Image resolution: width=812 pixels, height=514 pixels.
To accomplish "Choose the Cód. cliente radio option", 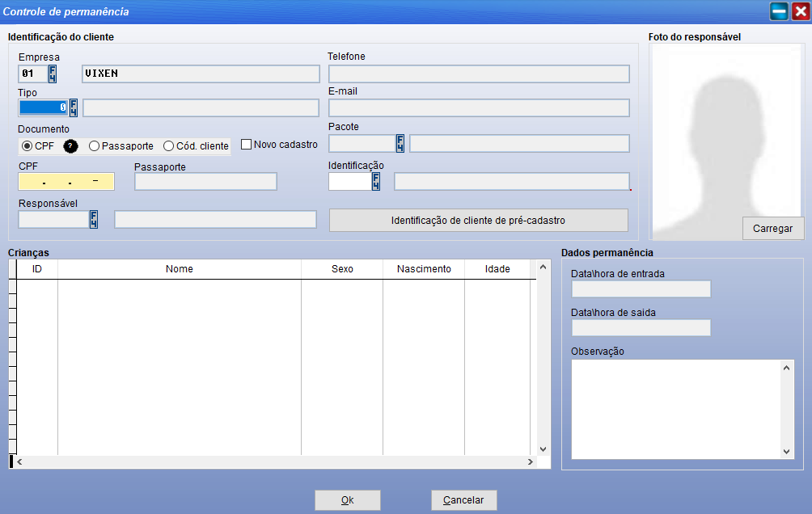I will [169, 146].
